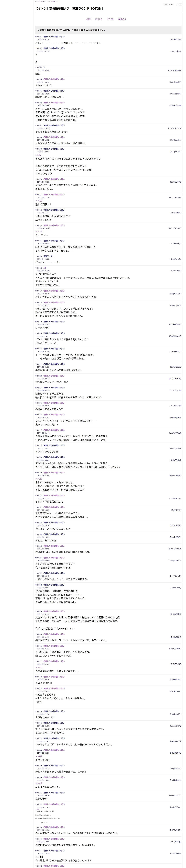The height and width of the screenshot is (868, 186).
Task: Select ID:dy0TXT9V on post 0017
Action: (175, 294)
